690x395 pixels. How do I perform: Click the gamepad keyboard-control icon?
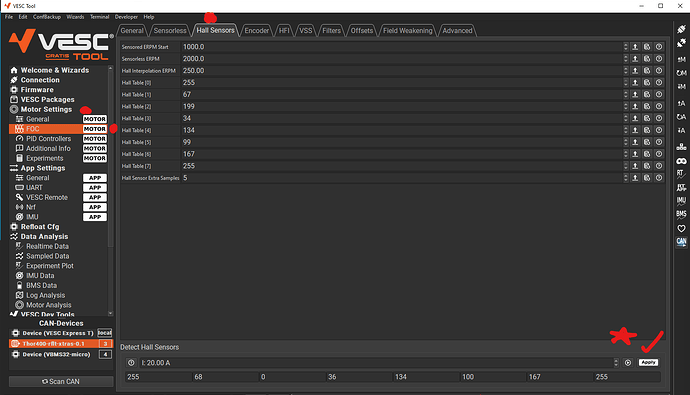[681, 161]
